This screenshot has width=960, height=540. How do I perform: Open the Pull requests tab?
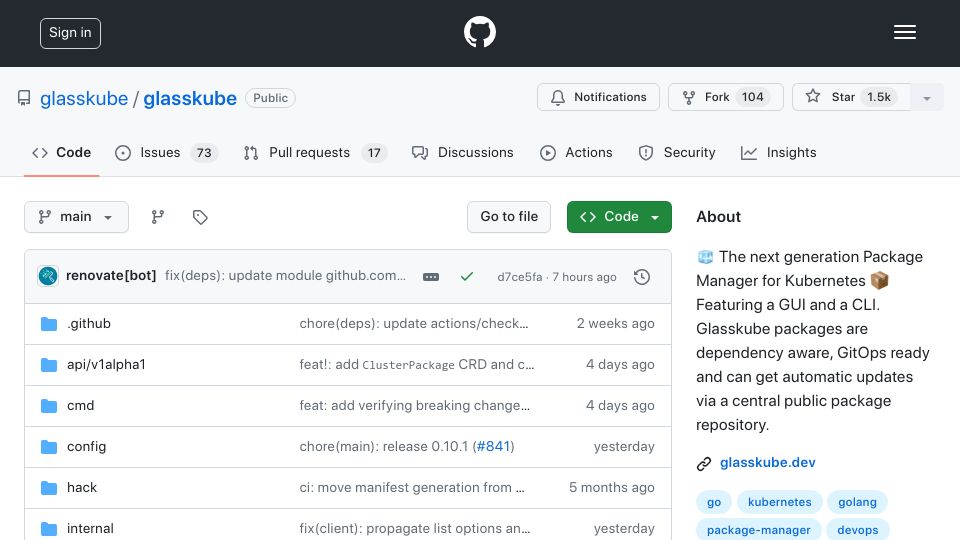[315, 152]
